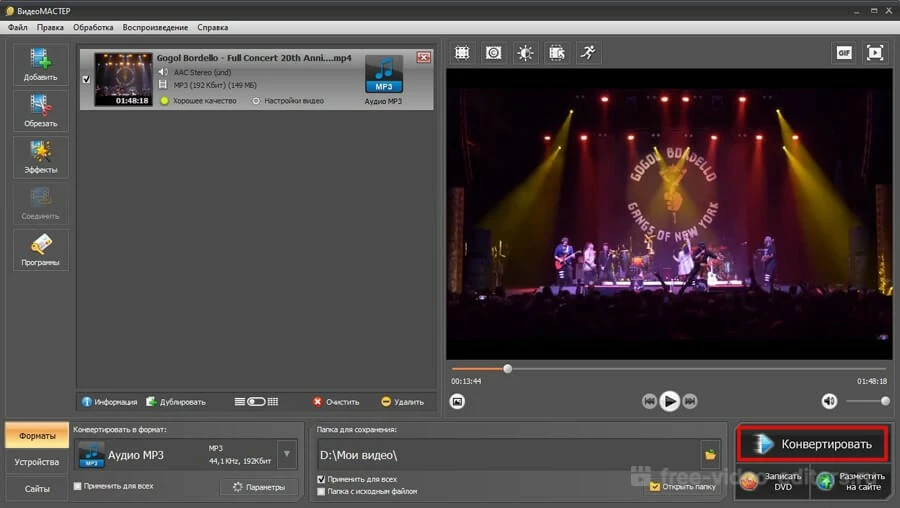
Task: Select the Gogol Bordello file name text
Action: point(254,58)
